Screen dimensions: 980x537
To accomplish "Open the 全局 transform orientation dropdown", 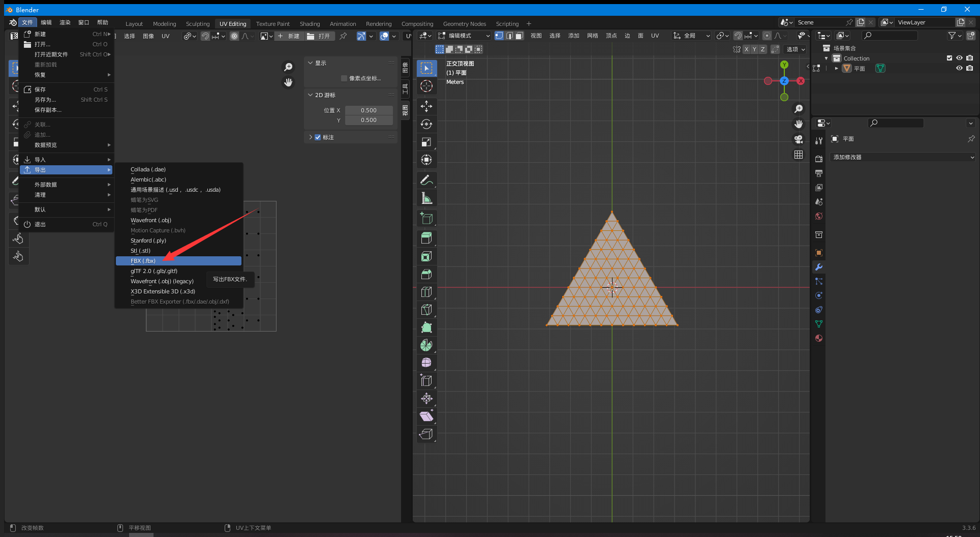I will [691, 36].
